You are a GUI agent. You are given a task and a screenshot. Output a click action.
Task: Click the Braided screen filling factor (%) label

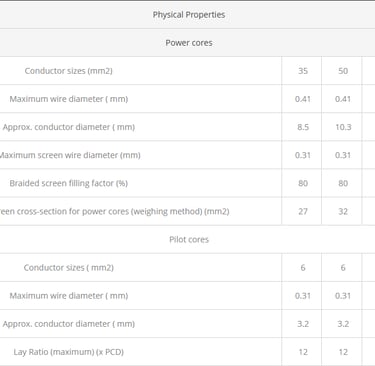tap(69, 183)
